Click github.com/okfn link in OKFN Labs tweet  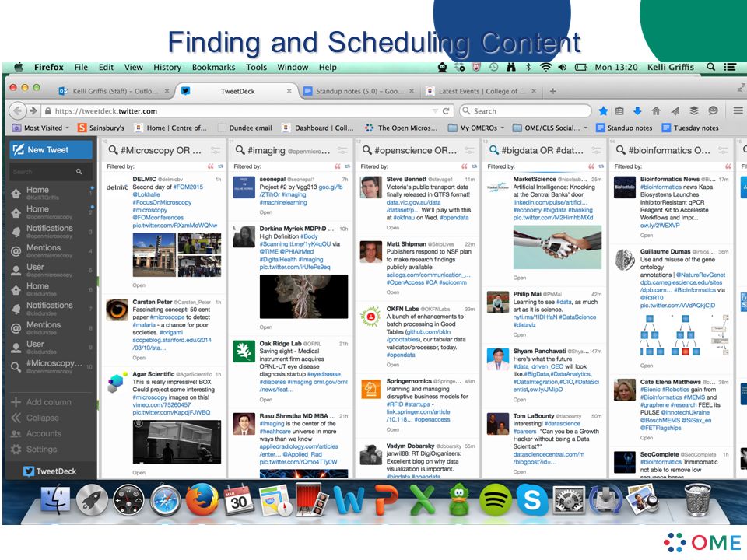coord(429,332)
